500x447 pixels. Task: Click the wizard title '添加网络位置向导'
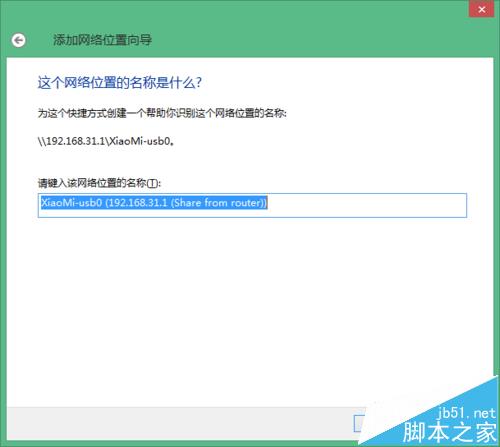tap(103, 40)
